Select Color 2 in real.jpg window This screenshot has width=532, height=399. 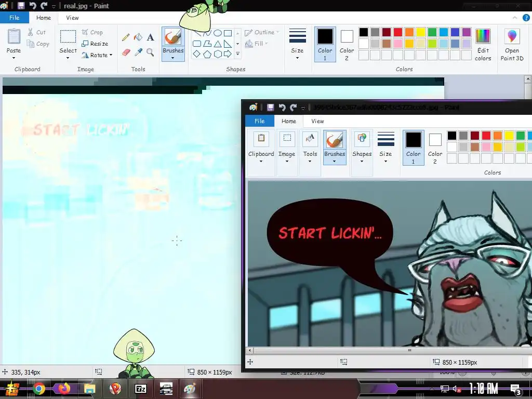(x=347, y=44)
